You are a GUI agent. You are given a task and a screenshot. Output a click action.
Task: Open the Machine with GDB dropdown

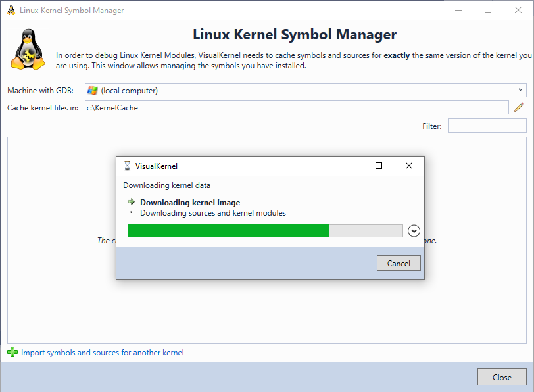(x=306, y=90)
